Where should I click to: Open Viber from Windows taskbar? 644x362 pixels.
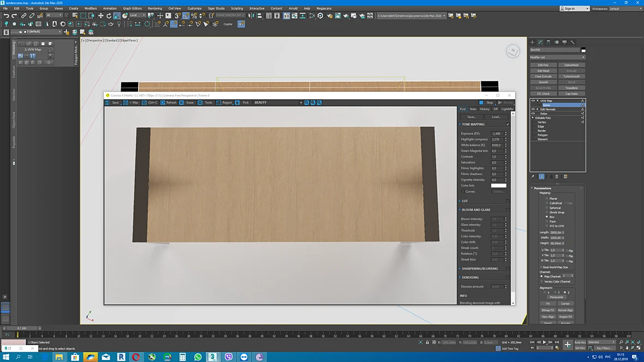229,357
